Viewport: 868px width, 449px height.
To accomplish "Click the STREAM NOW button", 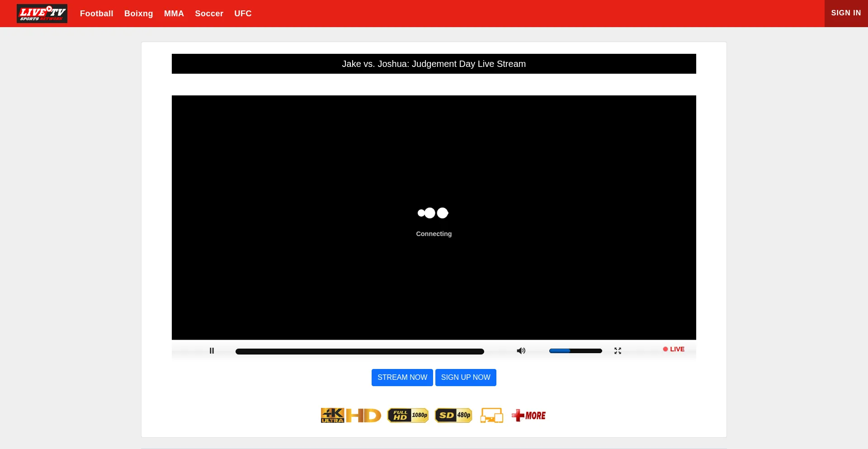I will 402,377.
